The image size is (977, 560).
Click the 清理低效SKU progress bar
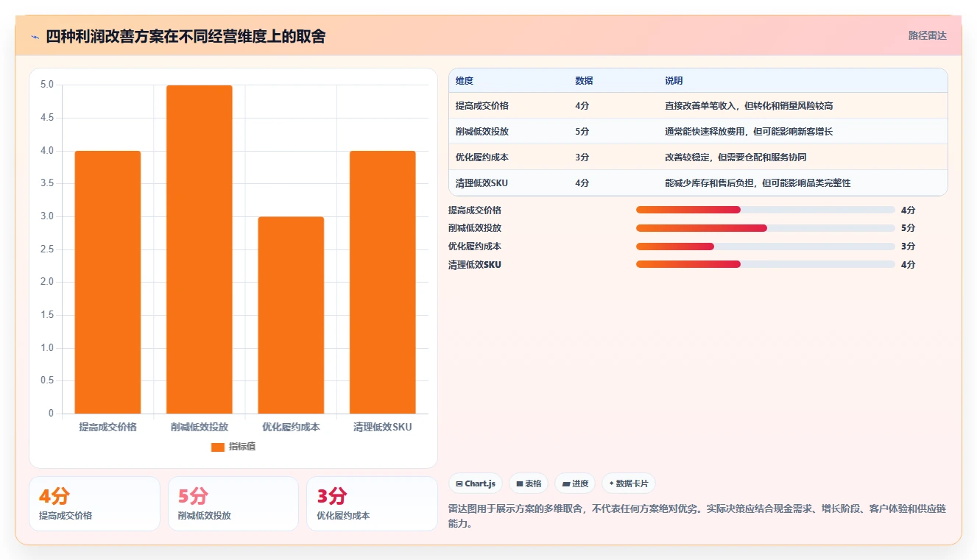(x=766, y=264)
